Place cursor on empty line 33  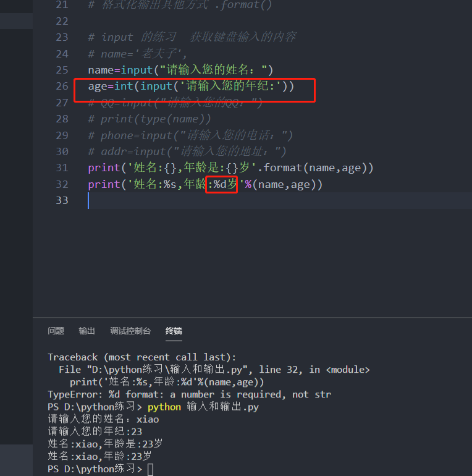point(279,200)
